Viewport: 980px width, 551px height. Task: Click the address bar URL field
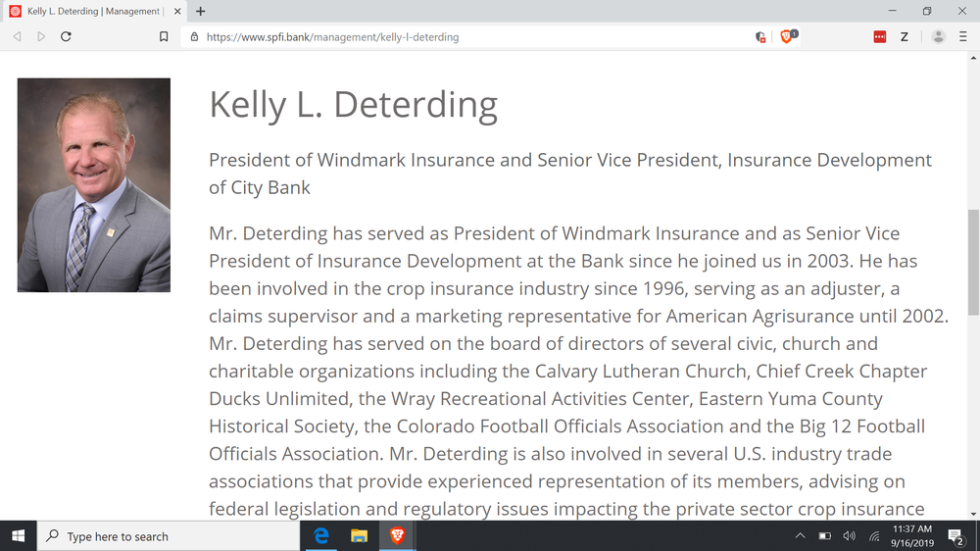pos(470,36)
